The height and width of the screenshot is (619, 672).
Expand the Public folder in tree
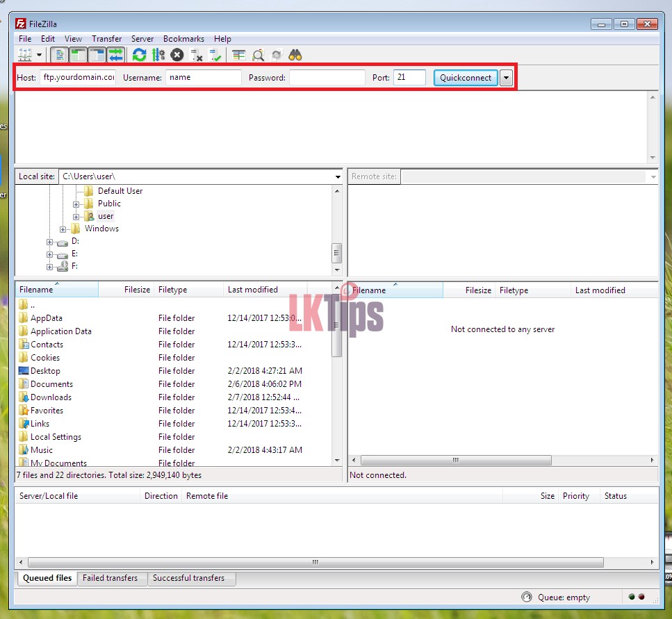point(76,204)
